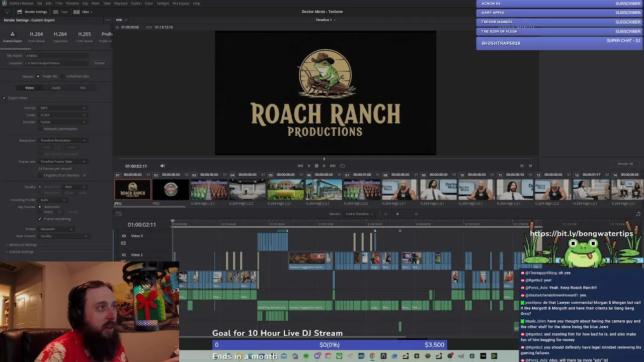Select Every N frames key frames option
This screenshot has height=362, width=644.
click(39, 212)
